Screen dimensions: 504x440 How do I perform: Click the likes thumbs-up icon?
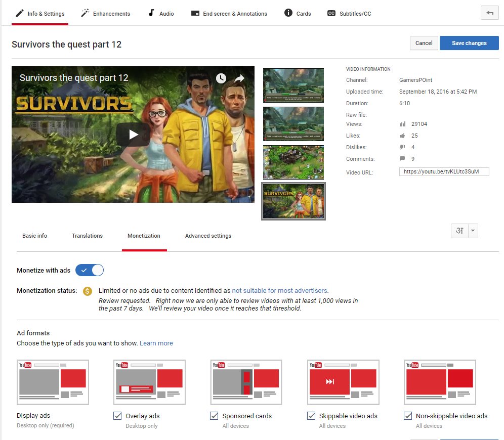(x=402, y=136)
